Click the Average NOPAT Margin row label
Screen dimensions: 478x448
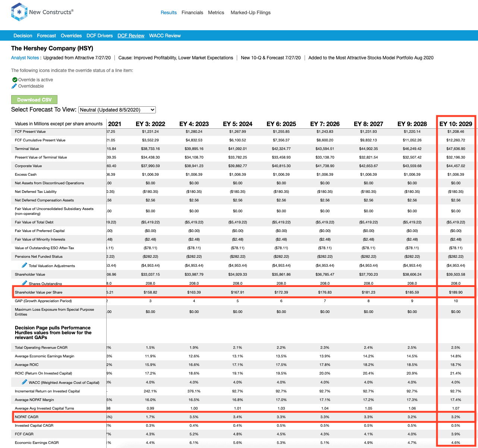(34, 400)
